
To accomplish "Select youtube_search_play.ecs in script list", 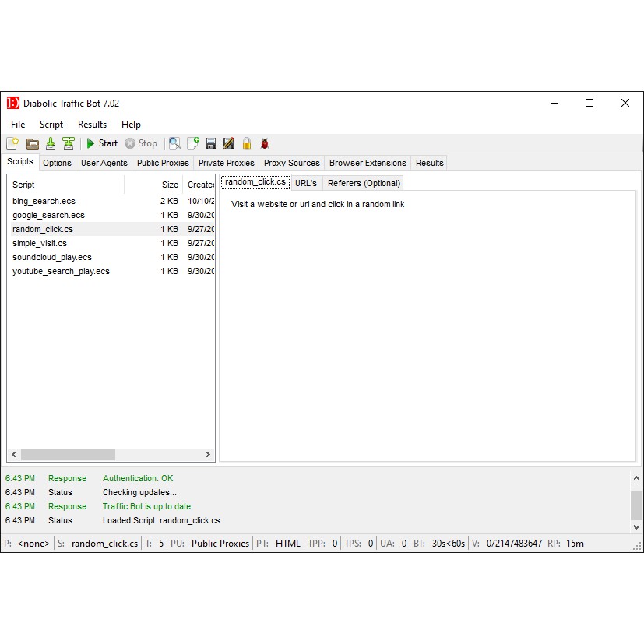I will click(61, 271).
